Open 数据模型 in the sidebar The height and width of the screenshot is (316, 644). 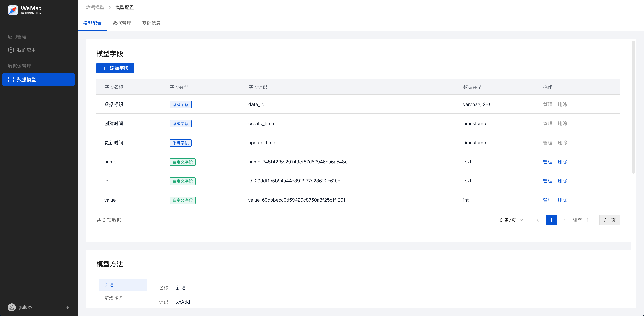(38, 80)
